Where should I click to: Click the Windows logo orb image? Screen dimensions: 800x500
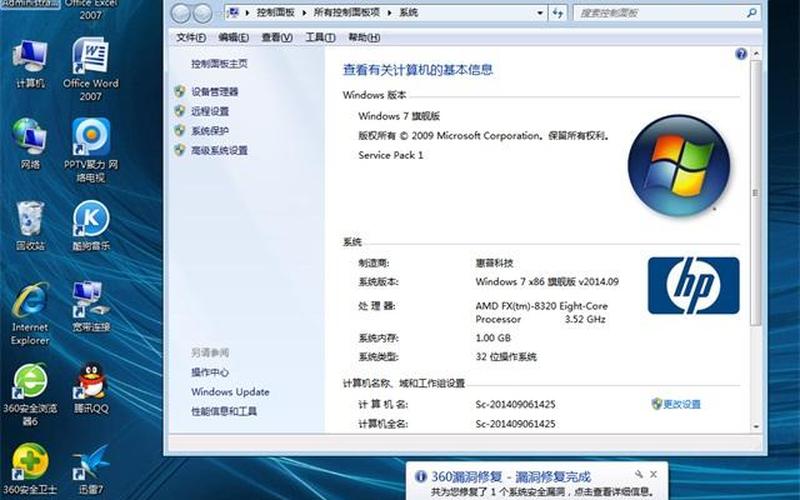[679, 165]
